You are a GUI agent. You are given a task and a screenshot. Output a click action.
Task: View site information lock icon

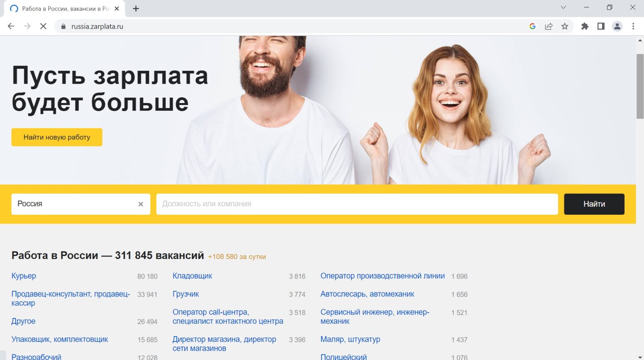tap(63, 27)
